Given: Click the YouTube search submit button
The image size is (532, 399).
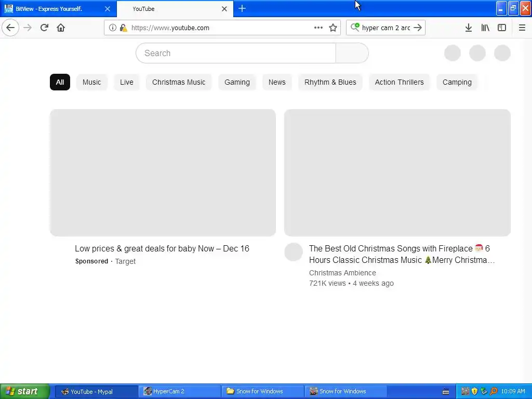Looking at the screenshot, I should point(352,53).
